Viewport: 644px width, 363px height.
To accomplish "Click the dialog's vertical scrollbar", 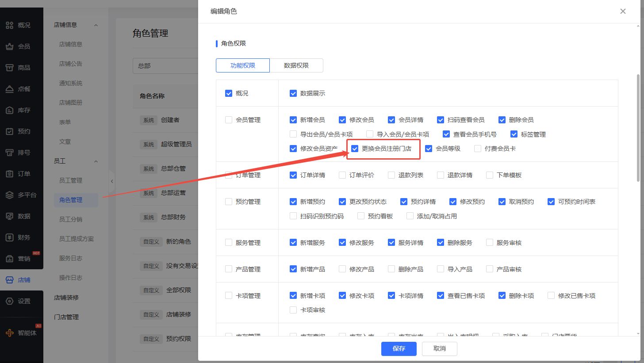I will click(638, 128).
